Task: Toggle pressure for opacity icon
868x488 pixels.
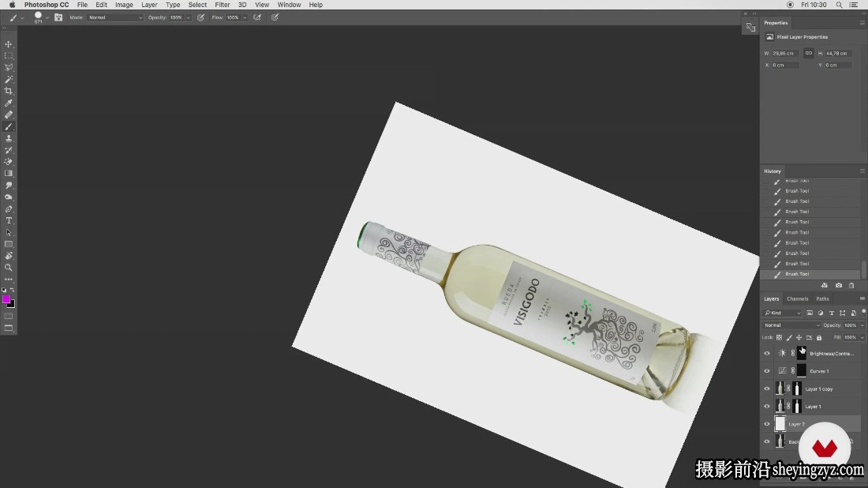Action: [201, 17]
